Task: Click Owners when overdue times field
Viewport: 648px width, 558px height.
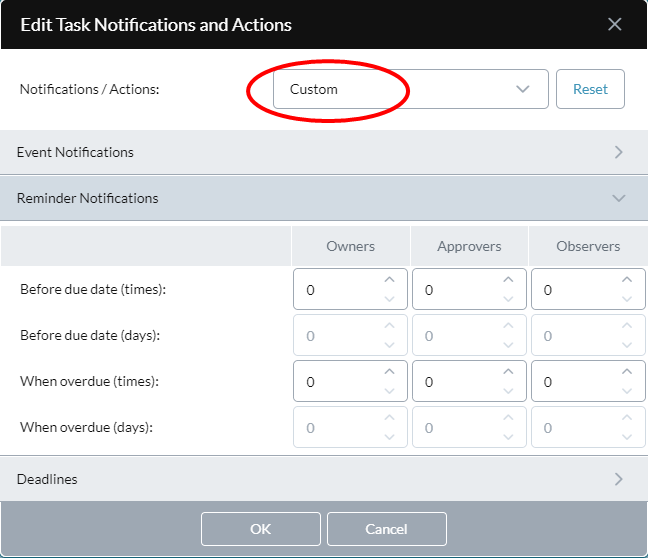Action: [x=350, y=381]
